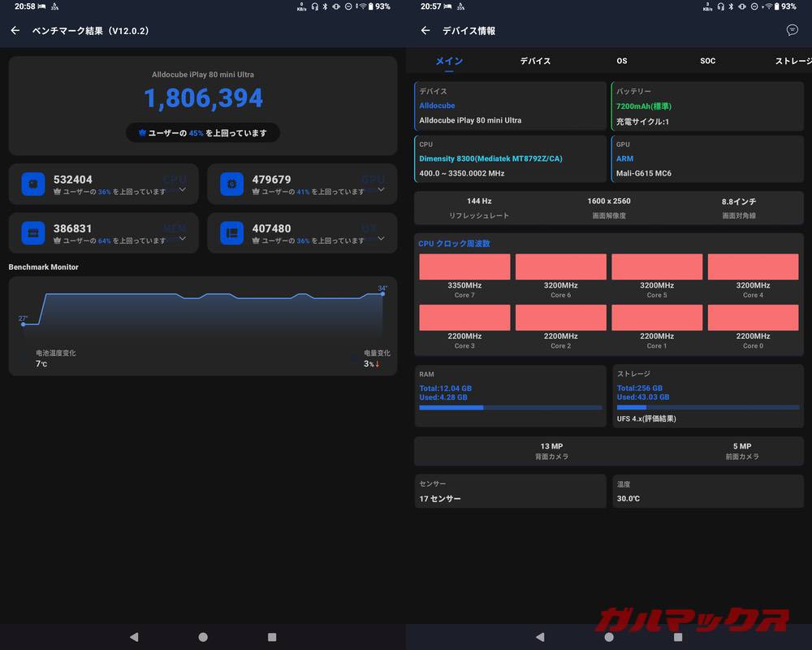The height and width of the screenshot is (650, 812).
Task: Open the ストレージ tab
Action: pyautogui.click(x=793, y=61)
